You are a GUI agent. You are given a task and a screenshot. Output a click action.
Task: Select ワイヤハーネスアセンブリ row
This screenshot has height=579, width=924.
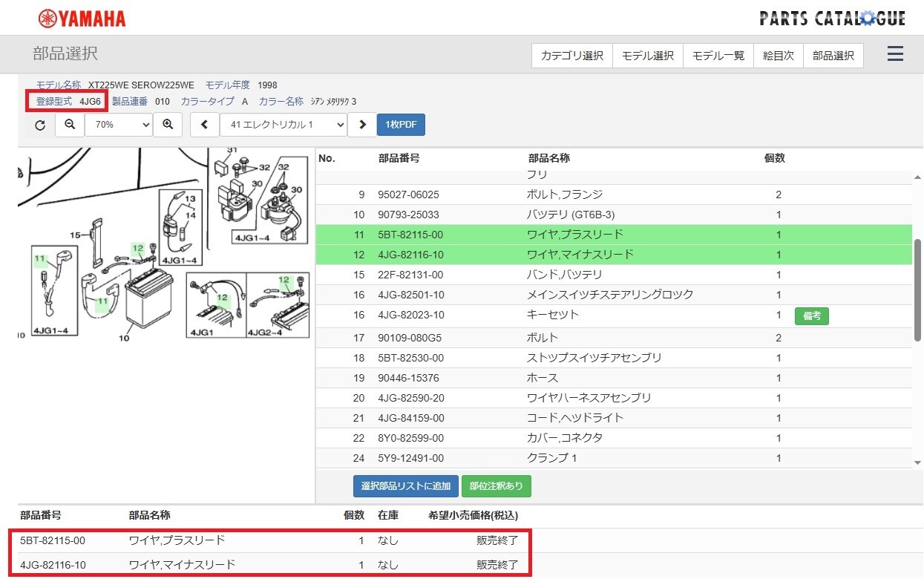click(614, 398)
